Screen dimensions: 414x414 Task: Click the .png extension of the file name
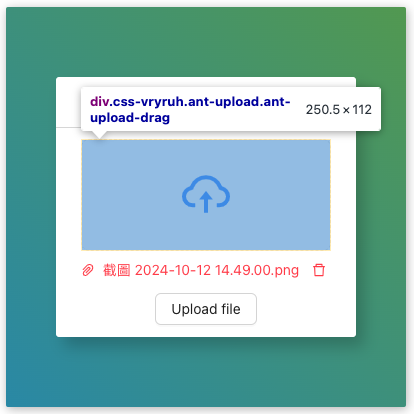(285, 270)
